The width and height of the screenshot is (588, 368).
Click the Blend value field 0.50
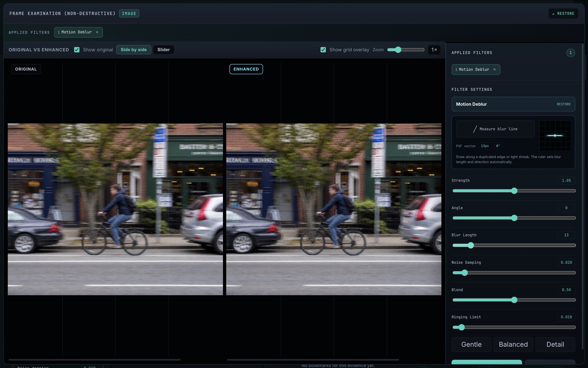566,290
